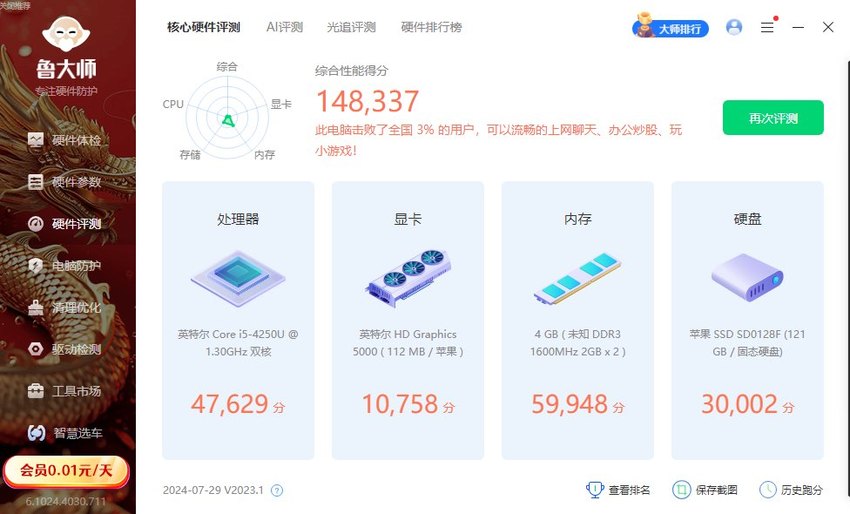The height and width of the screenshot is (514, 850).
Task: Click the 英特尔 Core i5-4250U description
Action: [x=238, y=343]
